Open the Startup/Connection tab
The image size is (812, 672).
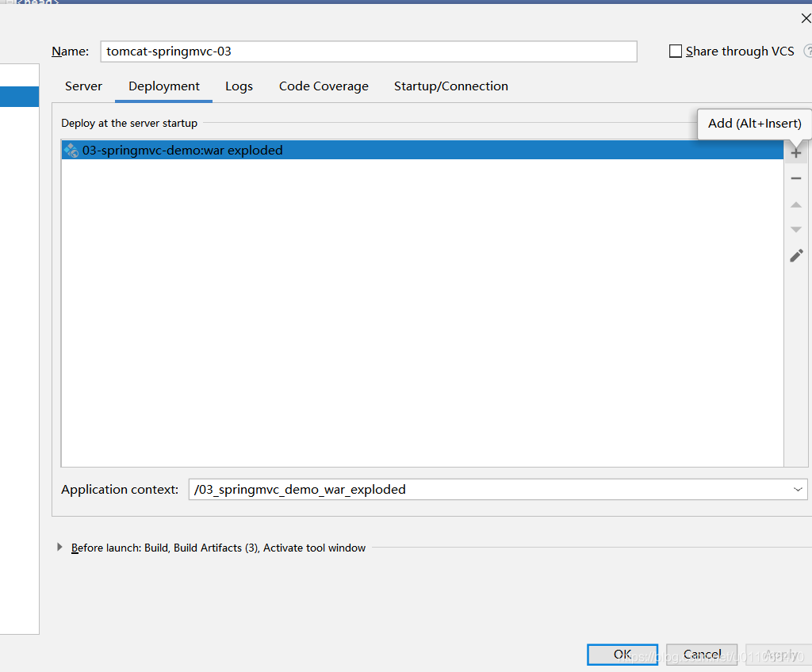pos(451,86)
